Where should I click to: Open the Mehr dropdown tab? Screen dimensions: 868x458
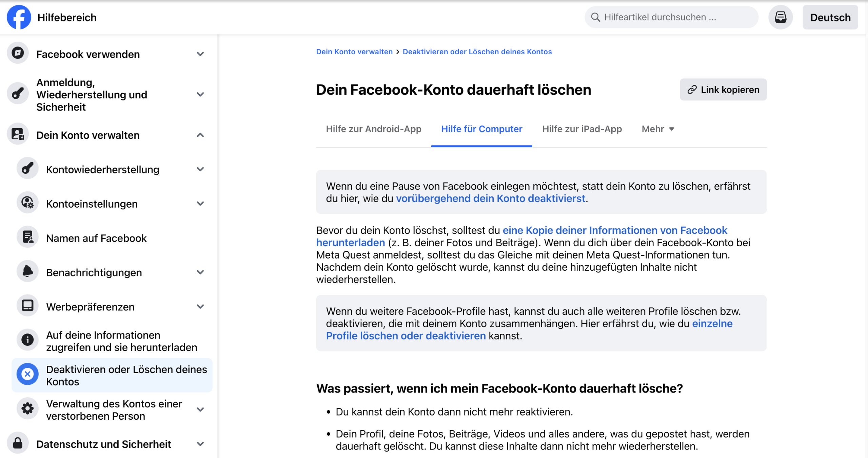(658, 129)
